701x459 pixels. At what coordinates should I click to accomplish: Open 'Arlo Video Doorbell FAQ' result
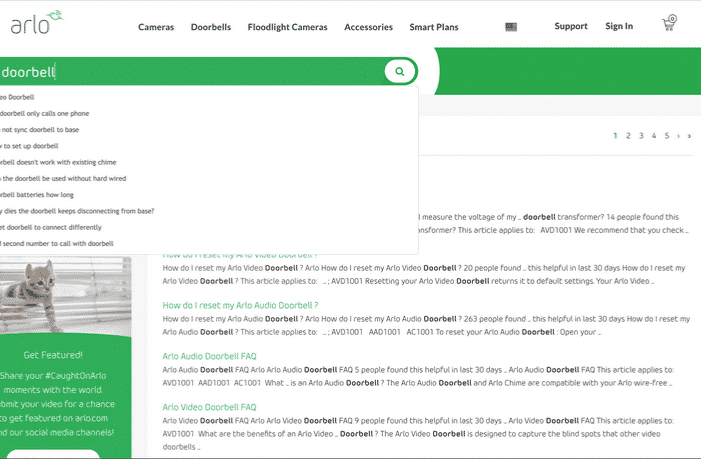(x=209, y=407)
